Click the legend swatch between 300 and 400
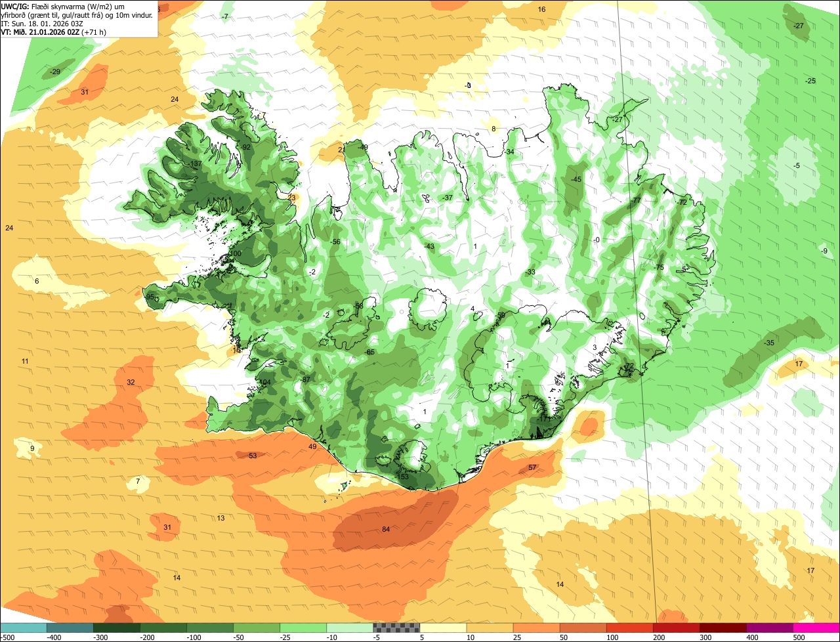The width and height of the screenshot is (840, 642). pos(723,628)
